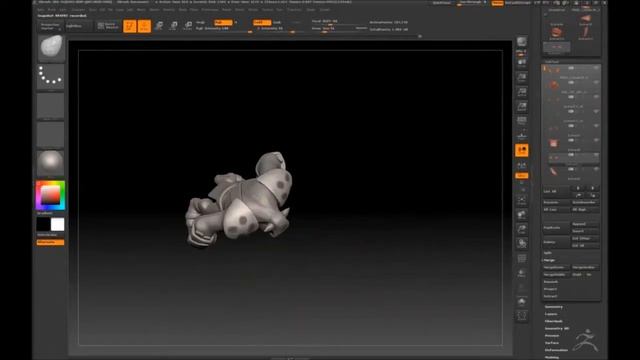Click the List All button

point(557,191)
